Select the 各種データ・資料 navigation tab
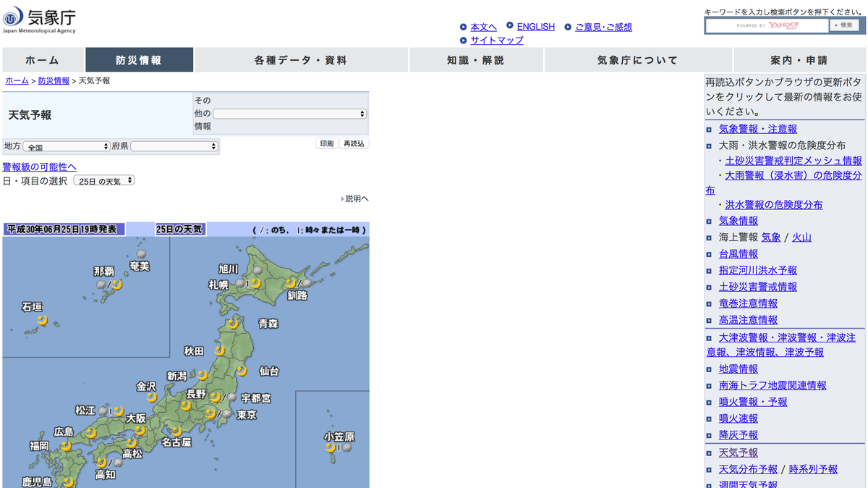868x488 pixels. pyautogui.click(x=301, y=59)
